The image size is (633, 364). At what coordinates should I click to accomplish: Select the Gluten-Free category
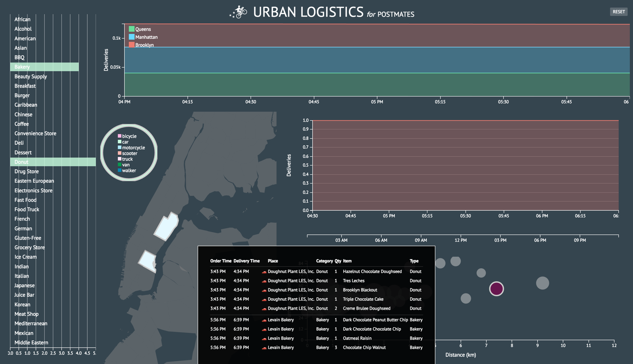click(x=28, y=238)
